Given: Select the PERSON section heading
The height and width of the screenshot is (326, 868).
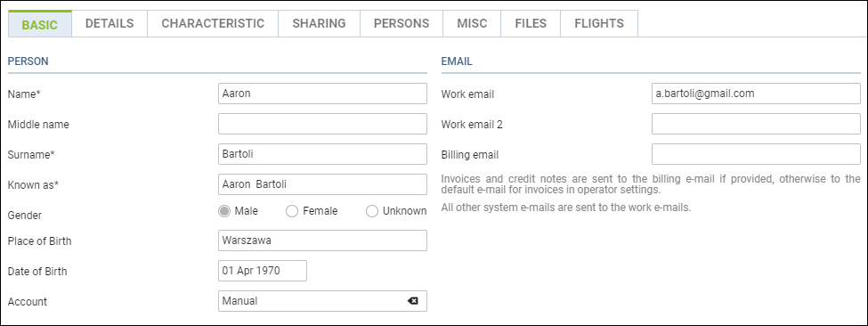Looking at the screenshot, I should (x=28, y=61).
